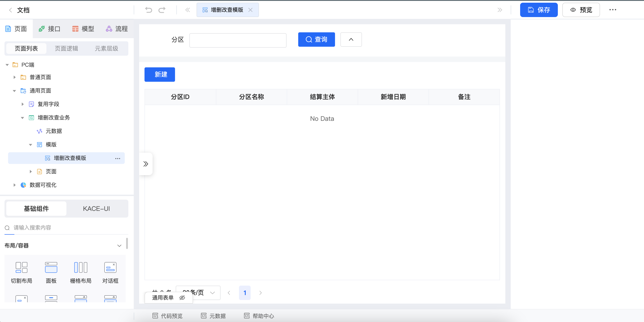Open the page size 条/页 dropdown
644x322 pixels.
pos(198,293)
